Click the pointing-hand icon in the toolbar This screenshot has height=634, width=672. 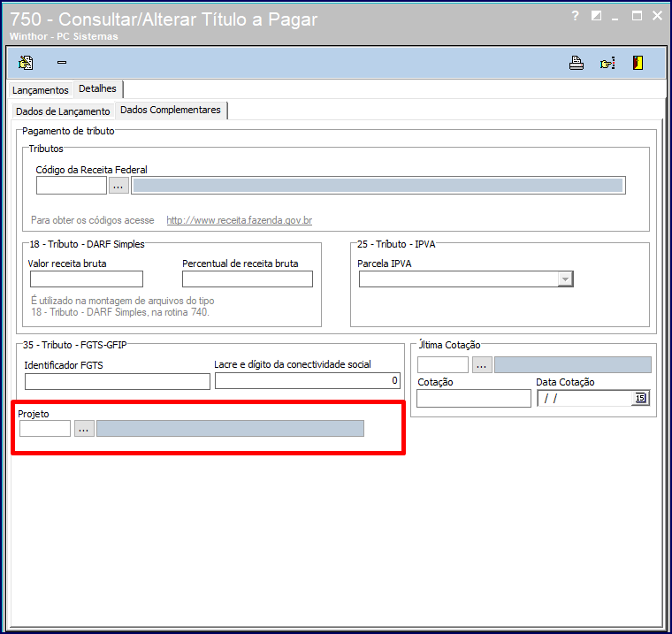point(607,64)
